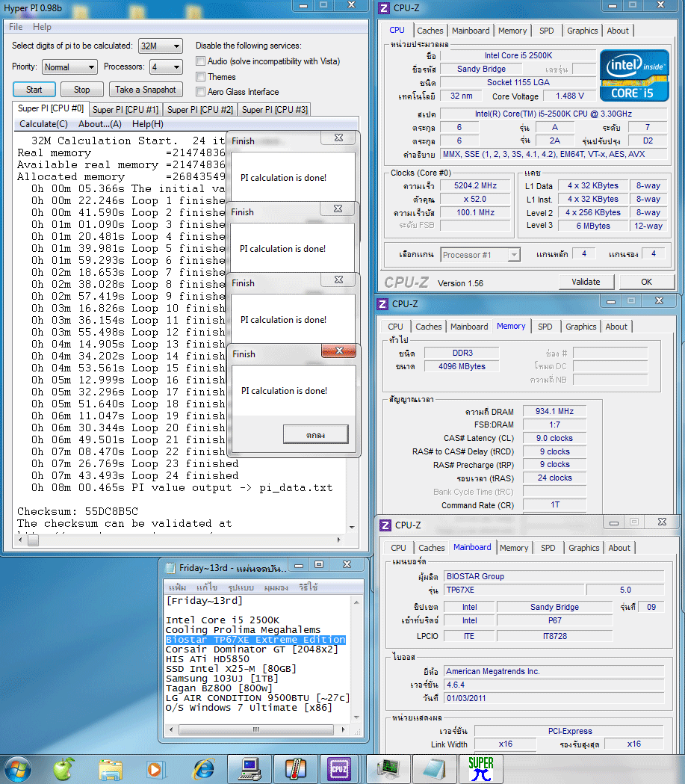This screenshot has width=685, height=784.
Task: Open the Priority Normal dropdown
Action: click(x=69, y=67)
